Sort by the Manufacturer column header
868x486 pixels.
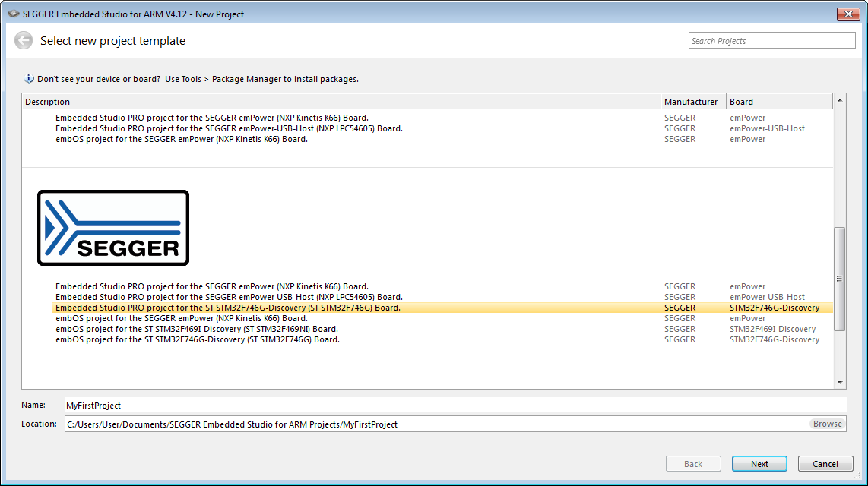click(x=693, y=102)
